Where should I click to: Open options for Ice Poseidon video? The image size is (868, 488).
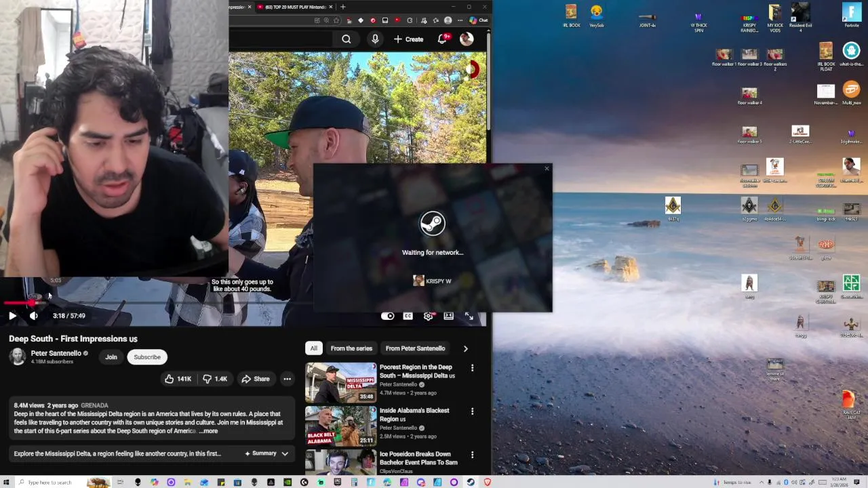click(472, 455)
